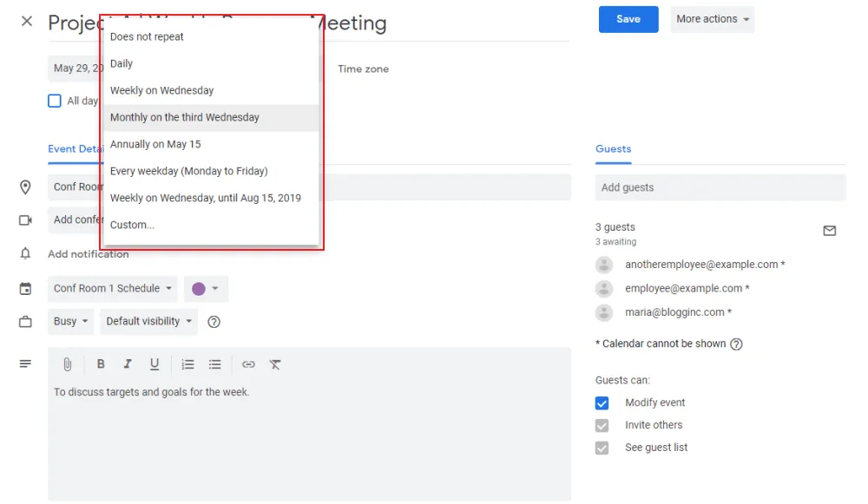Screen dimensions: 868x504
Task: Save the event
Action: pyautogui.click(x=628, y=19)
